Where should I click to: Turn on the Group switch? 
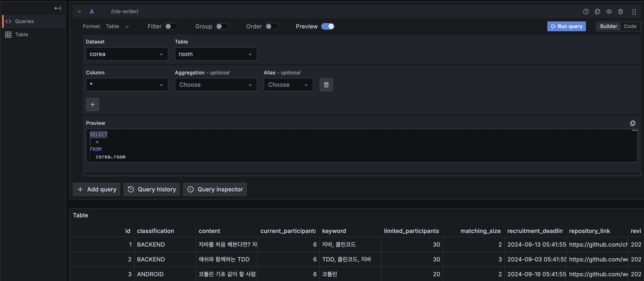[x=222, y=26]
